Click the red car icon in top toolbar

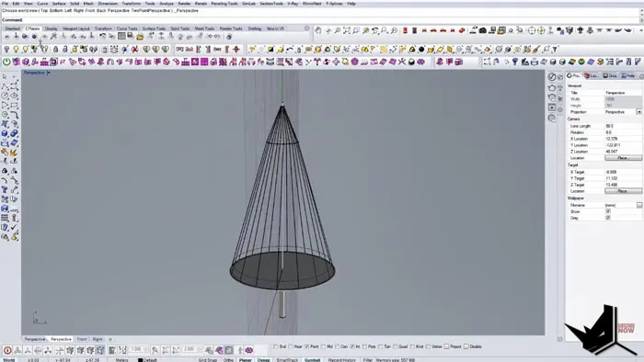(433, 30)
